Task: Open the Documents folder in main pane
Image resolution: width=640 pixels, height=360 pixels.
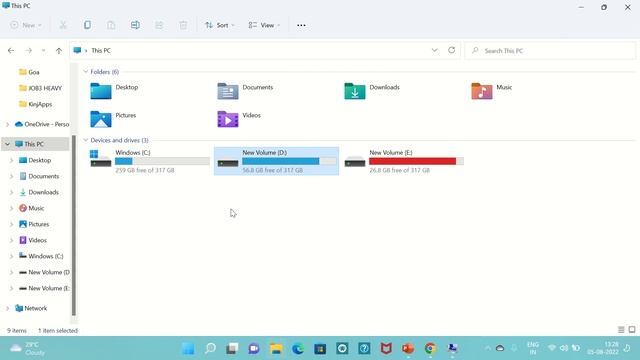Action: point(245,91)
